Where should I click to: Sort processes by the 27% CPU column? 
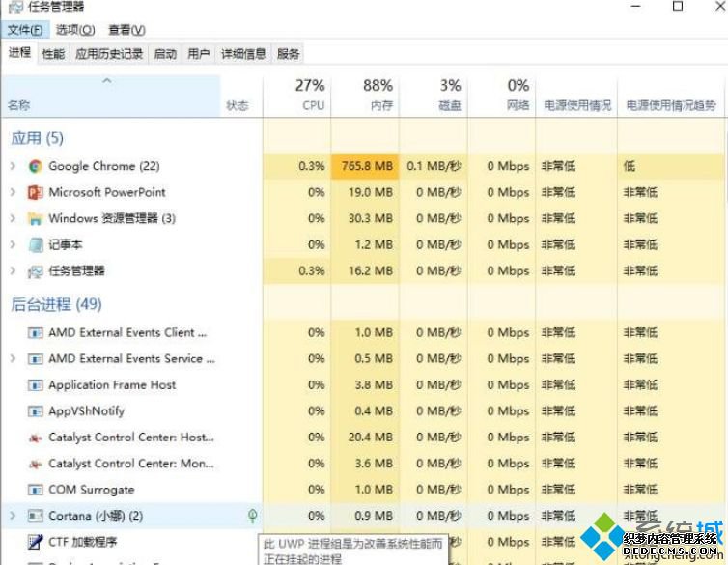297,97
